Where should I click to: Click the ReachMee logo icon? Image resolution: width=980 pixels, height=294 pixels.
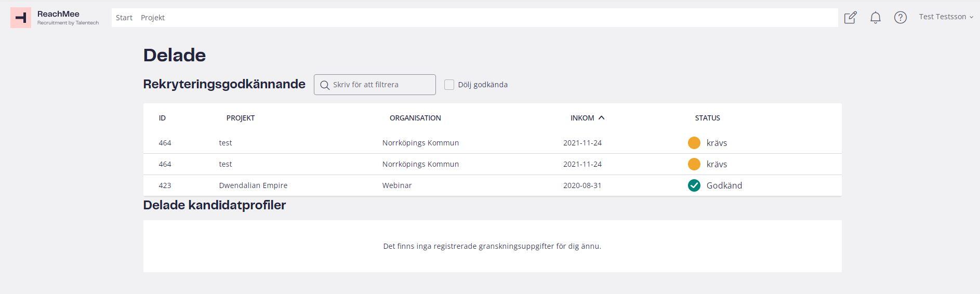(x=21, y=18)
